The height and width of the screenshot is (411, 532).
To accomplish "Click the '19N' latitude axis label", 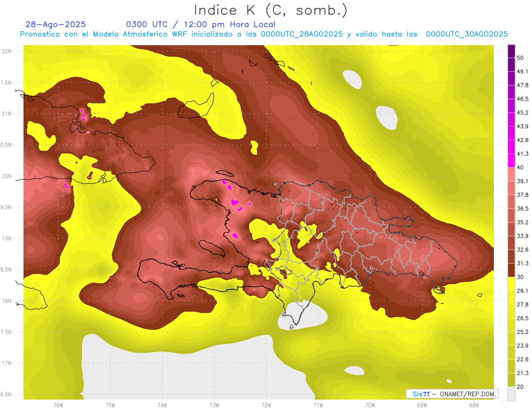I will 8,239.
